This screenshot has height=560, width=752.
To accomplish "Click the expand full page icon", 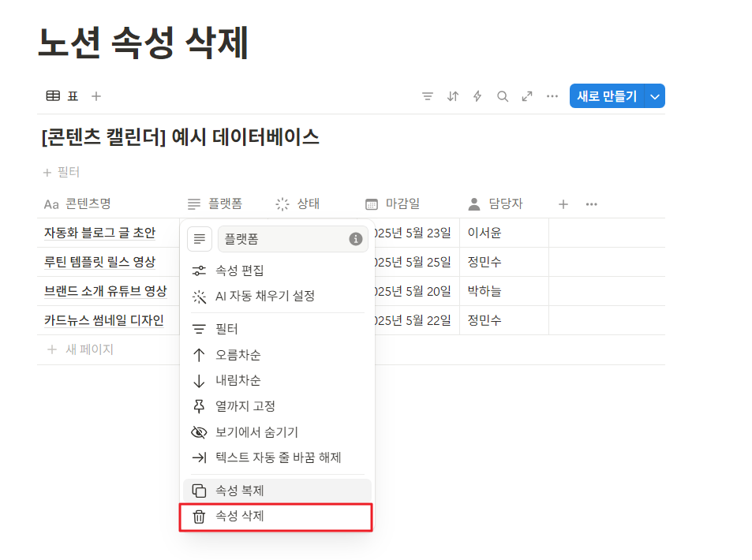I will pyautogui.click(x=527, y=95).
